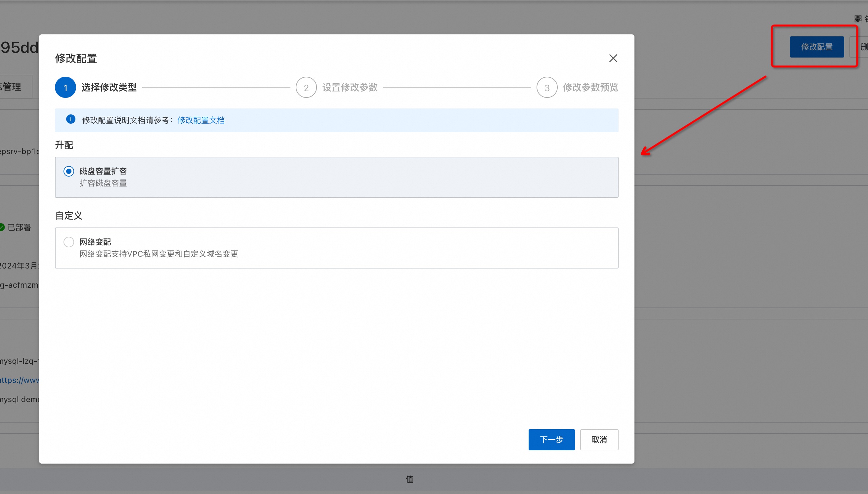Click the 升配 section heading
This screenshot has height=494, width=868.
[64, 145]
